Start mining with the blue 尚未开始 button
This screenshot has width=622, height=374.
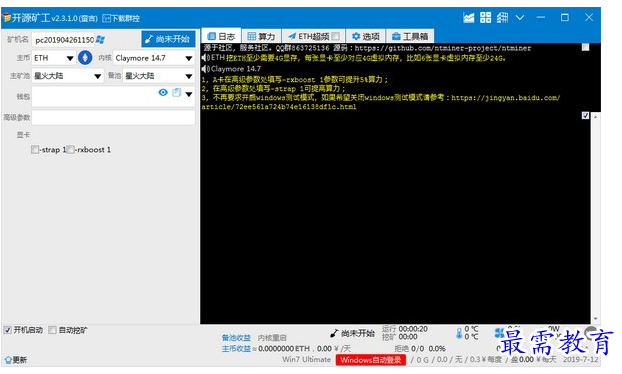coord(168,39)
